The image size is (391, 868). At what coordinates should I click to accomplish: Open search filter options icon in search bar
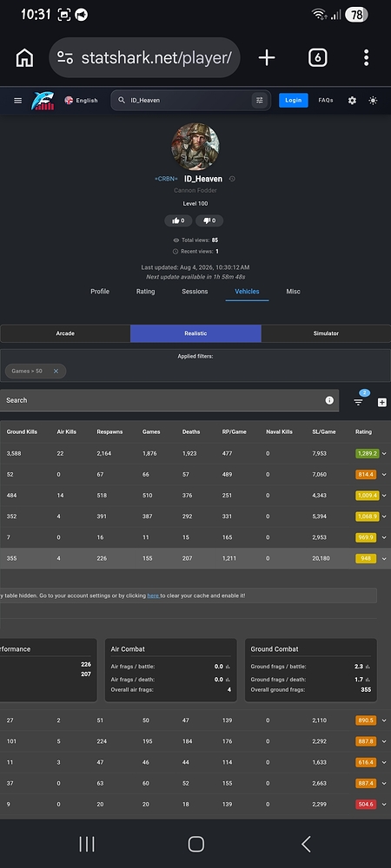(x=259, y=100)
